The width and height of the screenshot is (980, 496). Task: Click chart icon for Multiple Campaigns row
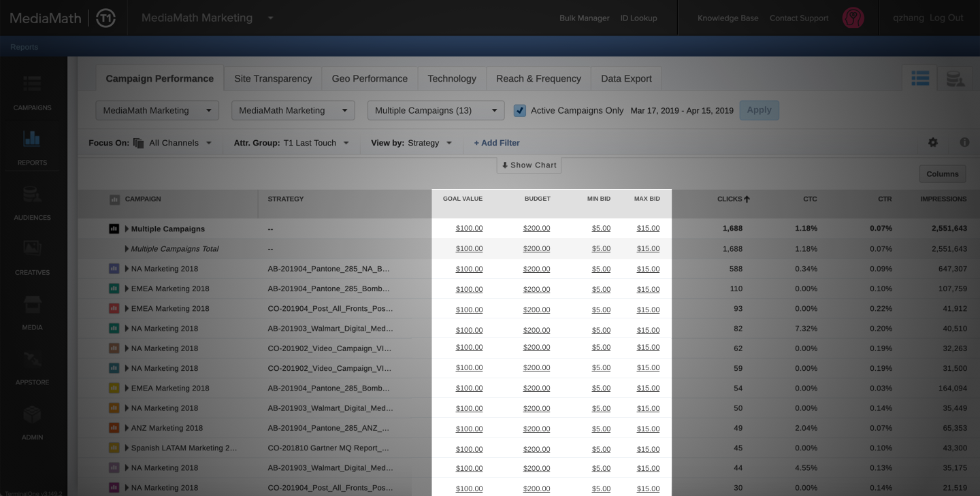(x=114, y=229)
